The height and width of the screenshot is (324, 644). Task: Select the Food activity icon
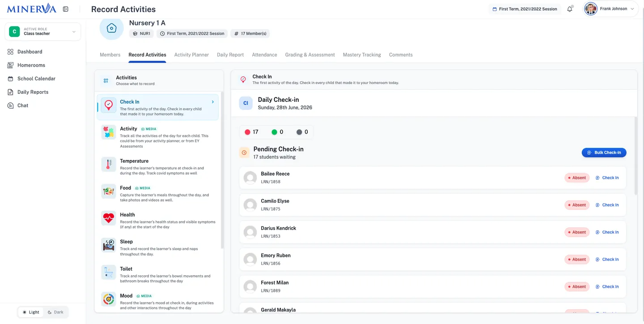[109, 191]
